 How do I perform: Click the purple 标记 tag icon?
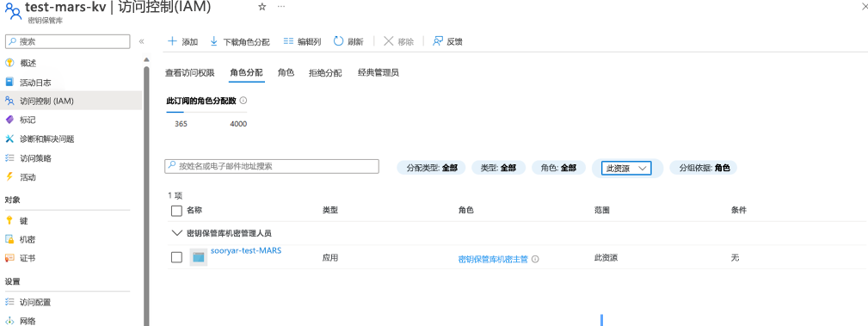click(9, 120)
